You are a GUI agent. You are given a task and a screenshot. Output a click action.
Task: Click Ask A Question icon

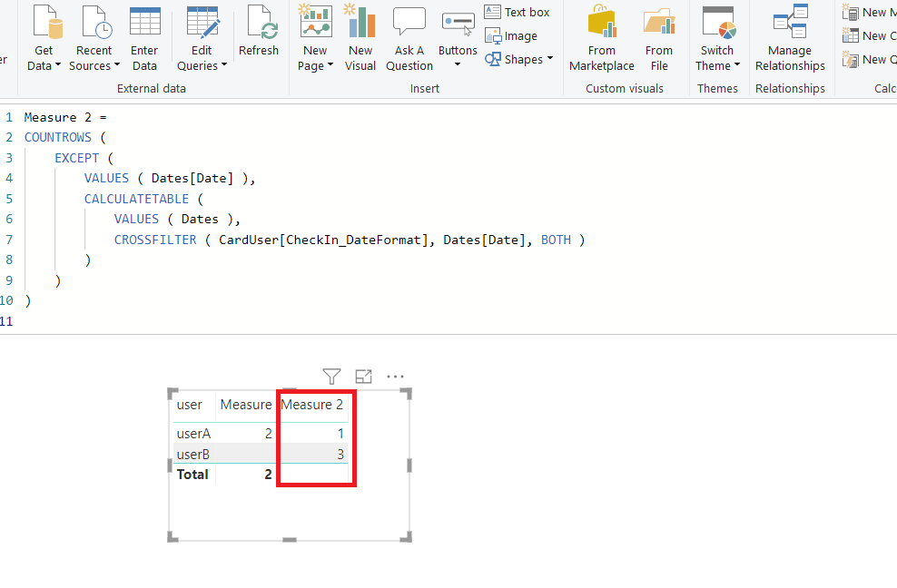click(x=409, y=29)
